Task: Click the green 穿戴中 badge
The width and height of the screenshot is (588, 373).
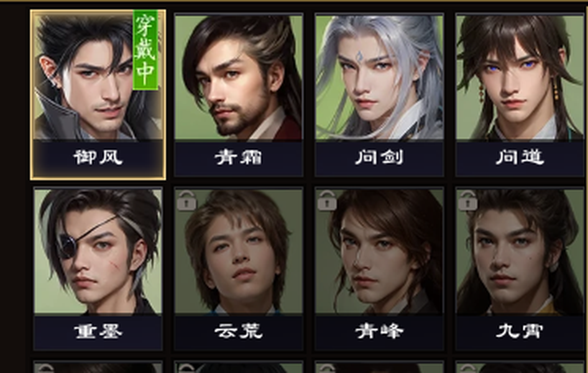Action: [x=145, y=50]
